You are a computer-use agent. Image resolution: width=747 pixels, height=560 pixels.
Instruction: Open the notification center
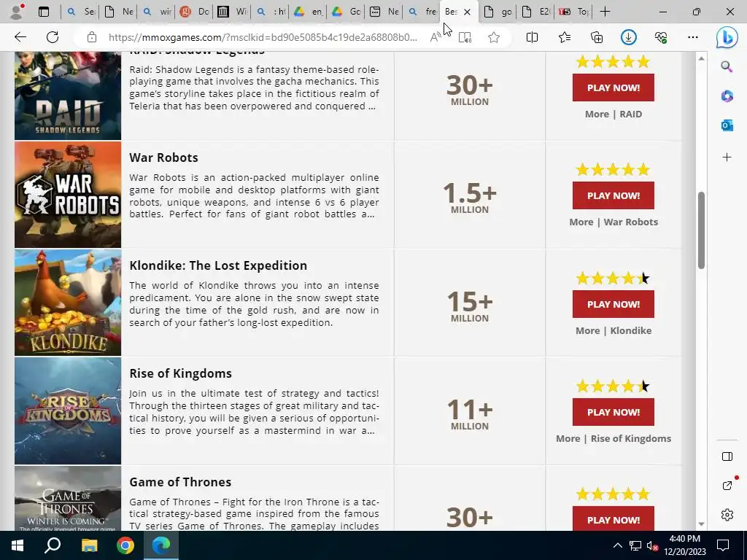723,545
